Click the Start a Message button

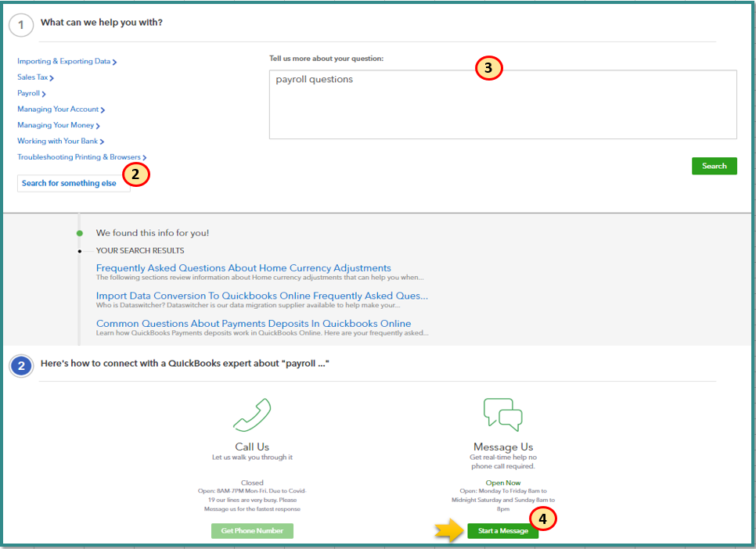click(x=503, y=531)
